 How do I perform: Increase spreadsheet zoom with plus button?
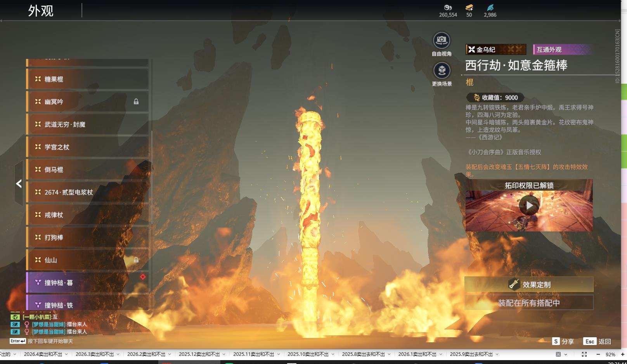[x=623, y=354]
